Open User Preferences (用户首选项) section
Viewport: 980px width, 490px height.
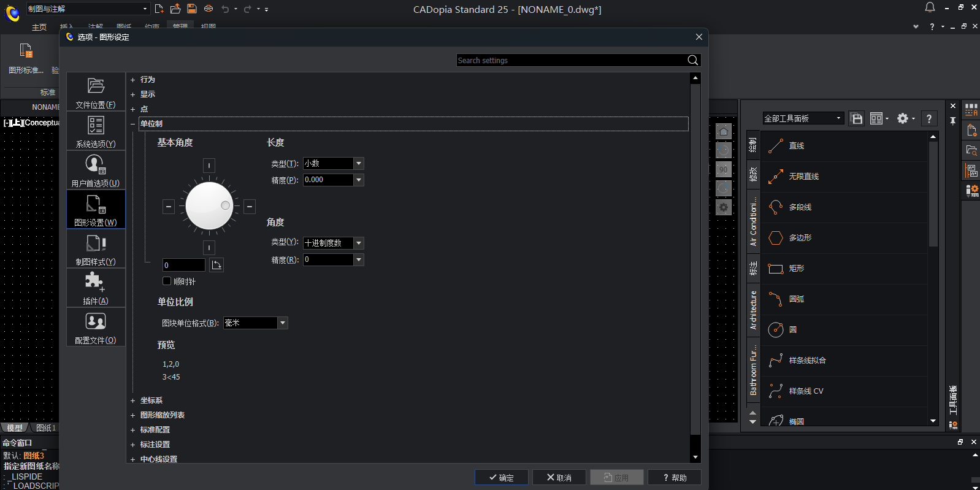coord(96,170)
